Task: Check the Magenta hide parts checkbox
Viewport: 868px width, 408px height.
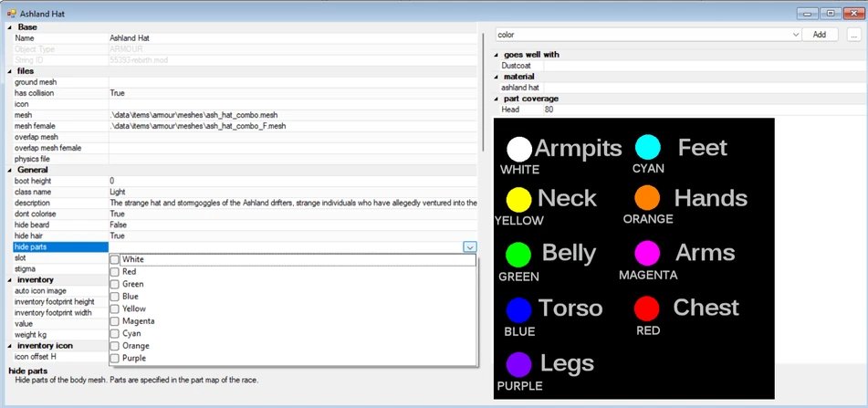Action: click(x=115, y=321)
